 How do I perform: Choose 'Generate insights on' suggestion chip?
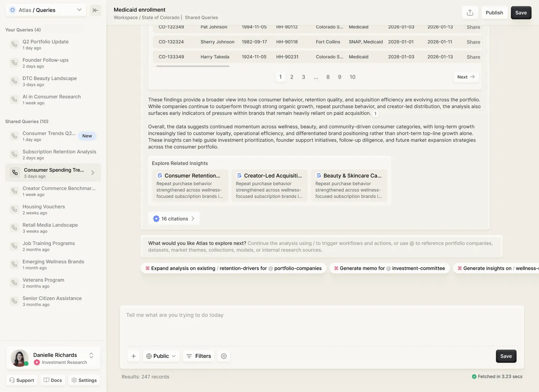496,268
